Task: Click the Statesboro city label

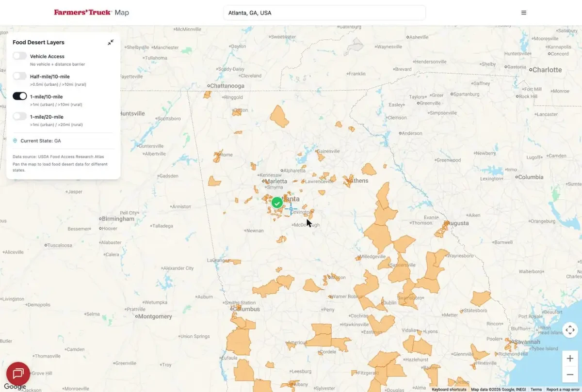Action: [x=475, y=311]
